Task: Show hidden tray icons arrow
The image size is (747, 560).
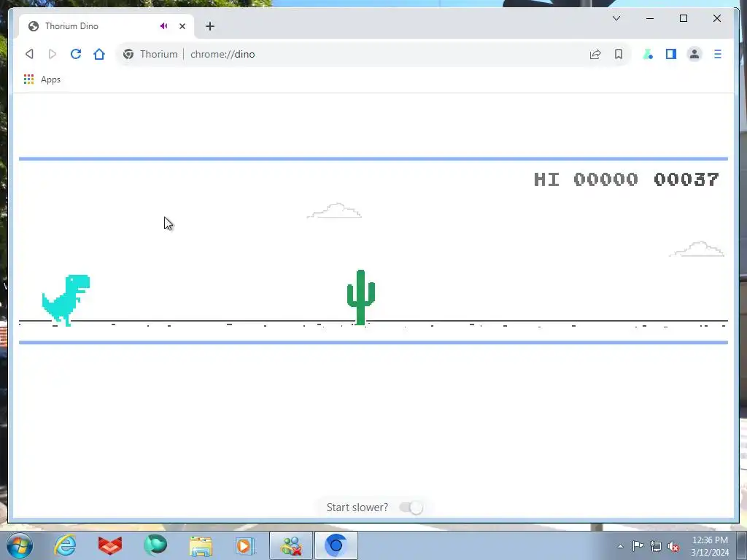Action: (x=620, y=546)
